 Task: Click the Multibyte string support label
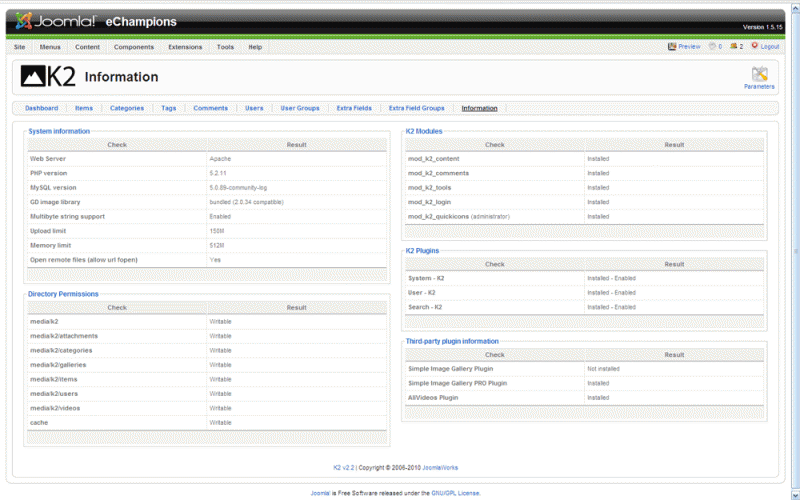pyautogui.click(x=67, y=216)
